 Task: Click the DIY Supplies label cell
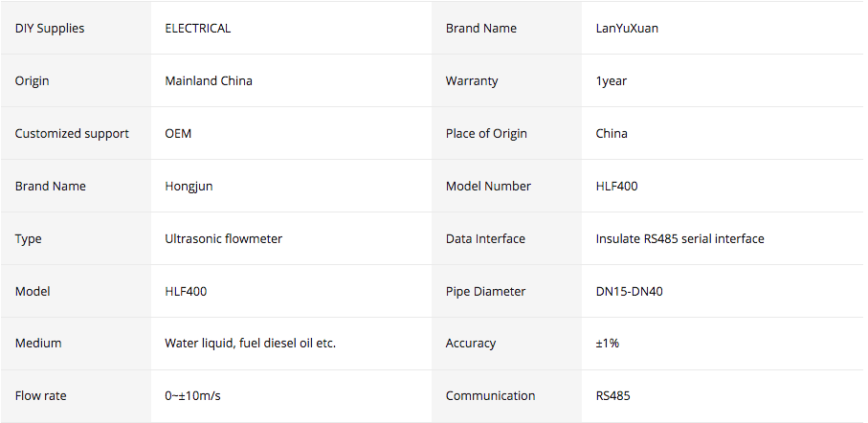click(x=50, y=29)
